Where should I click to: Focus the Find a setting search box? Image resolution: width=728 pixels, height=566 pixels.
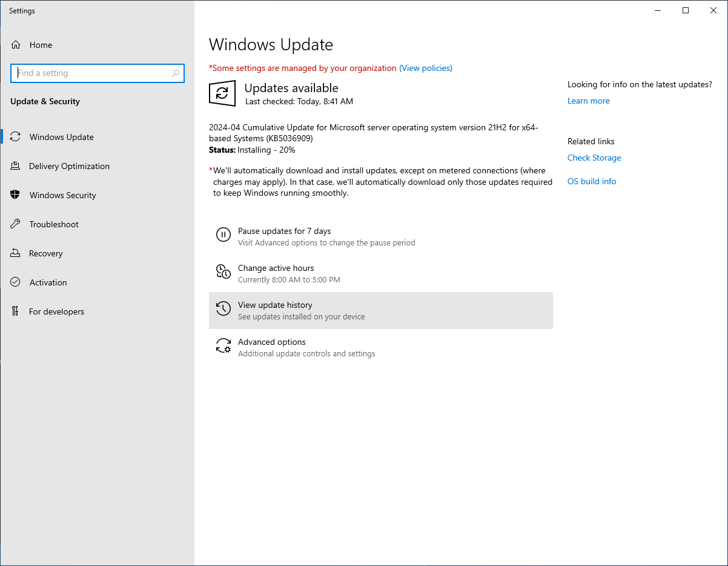click(x=98, y=73)
